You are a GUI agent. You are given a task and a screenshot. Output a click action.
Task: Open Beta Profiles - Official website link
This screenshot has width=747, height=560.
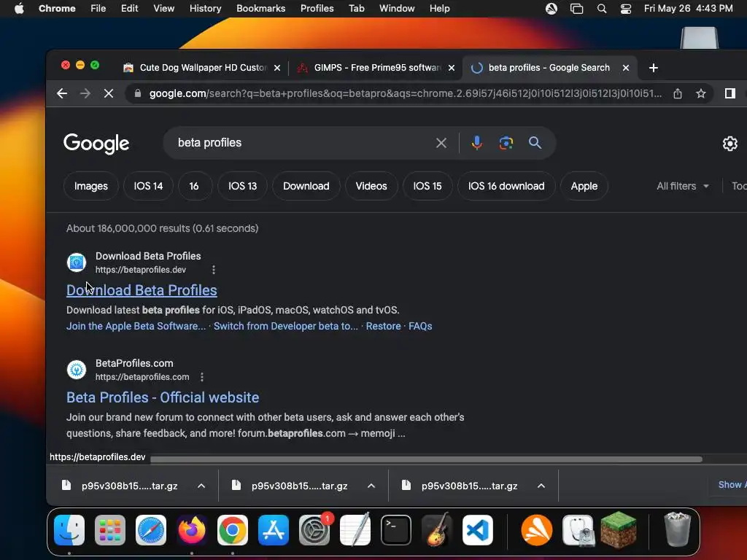(x=163, y=397)
